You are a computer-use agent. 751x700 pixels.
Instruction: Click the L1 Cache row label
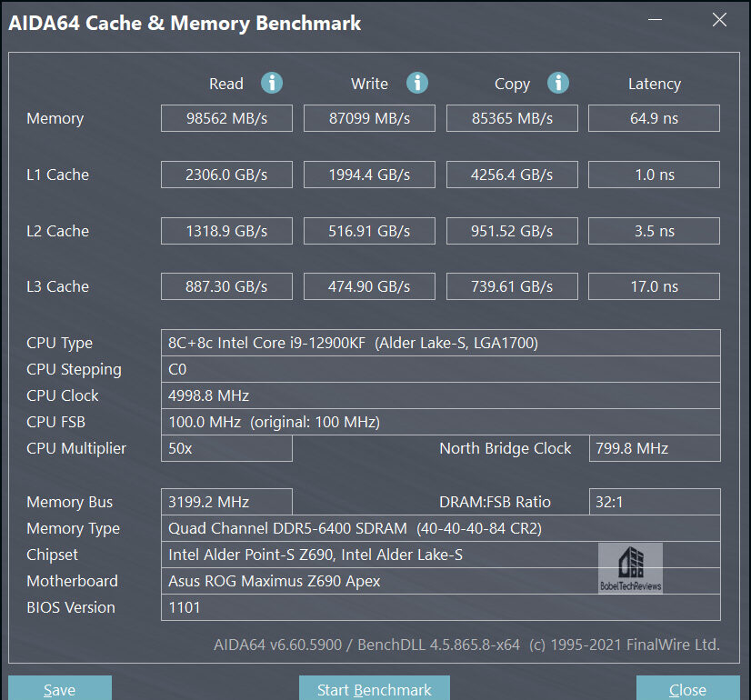57,175
